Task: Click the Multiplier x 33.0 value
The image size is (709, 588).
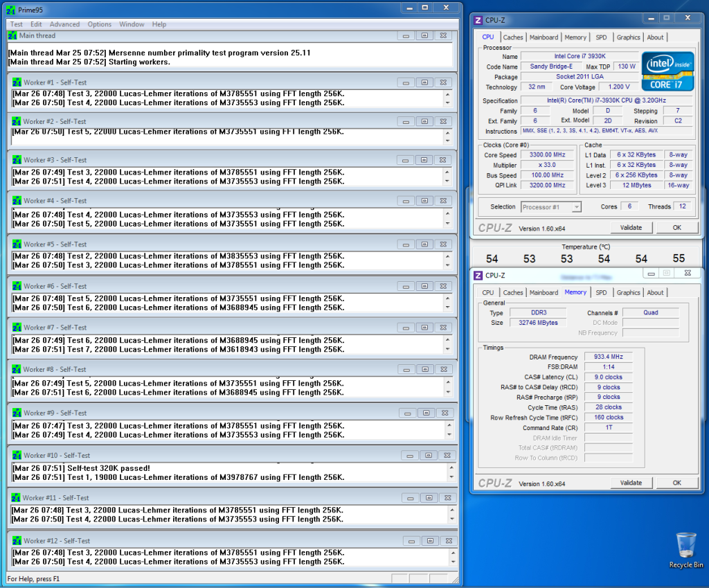Action: tap(547, 165)
